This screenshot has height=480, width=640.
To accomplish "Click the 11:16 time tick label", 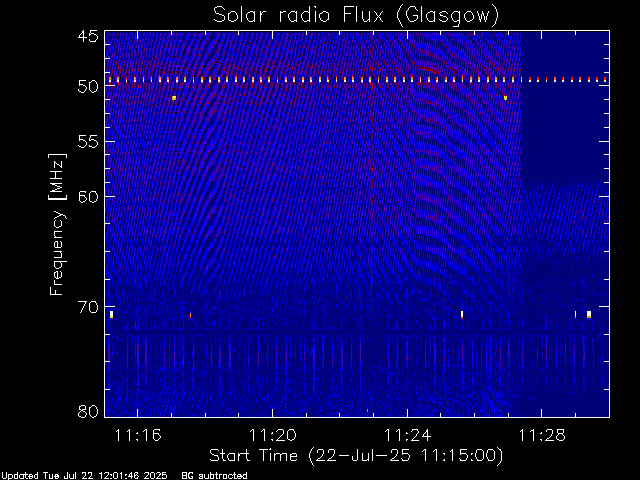I will (x=138, y=435).
